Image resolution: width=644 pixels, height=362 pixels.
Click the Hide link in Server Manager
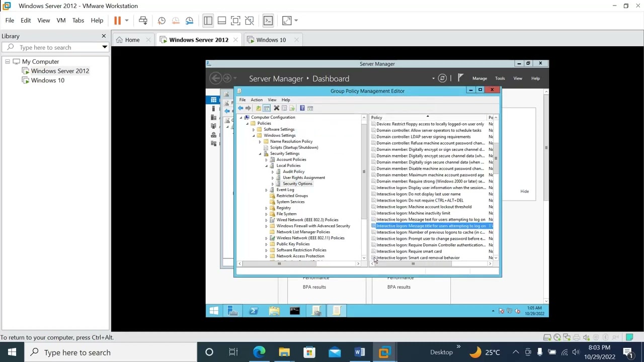pyautogui.click(x=524, y=191)
